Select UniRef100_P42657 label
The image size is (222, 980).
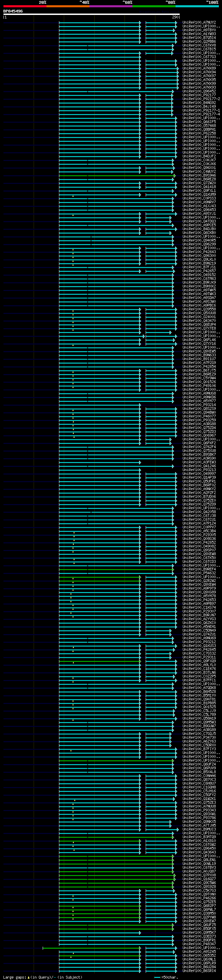199,271
